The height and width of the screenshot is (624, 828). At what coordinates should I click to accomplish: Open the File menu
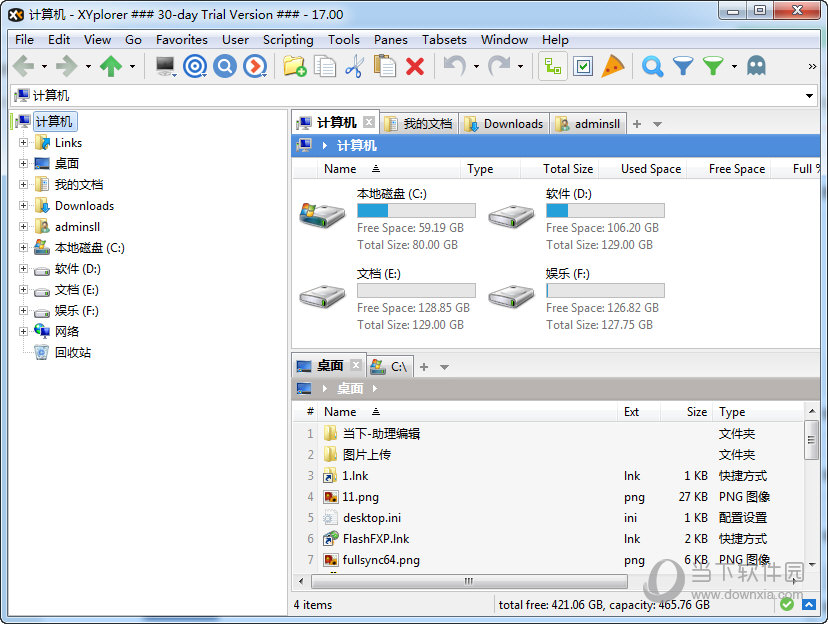(x=24, y=40)
